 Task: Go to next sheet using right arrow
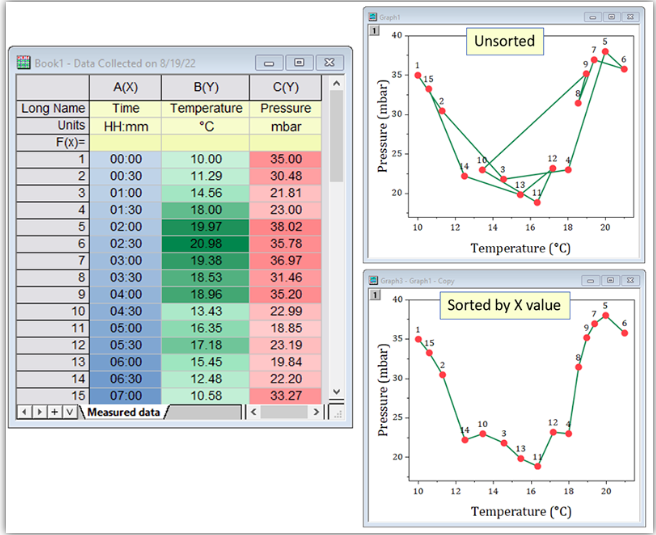[x=39, y=412]
